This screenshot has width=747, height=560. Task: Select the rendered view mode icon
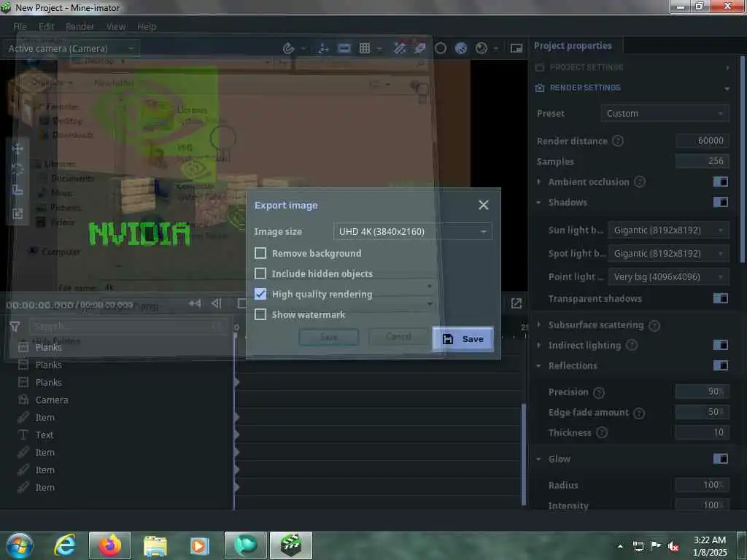click(x=481, y=48)
